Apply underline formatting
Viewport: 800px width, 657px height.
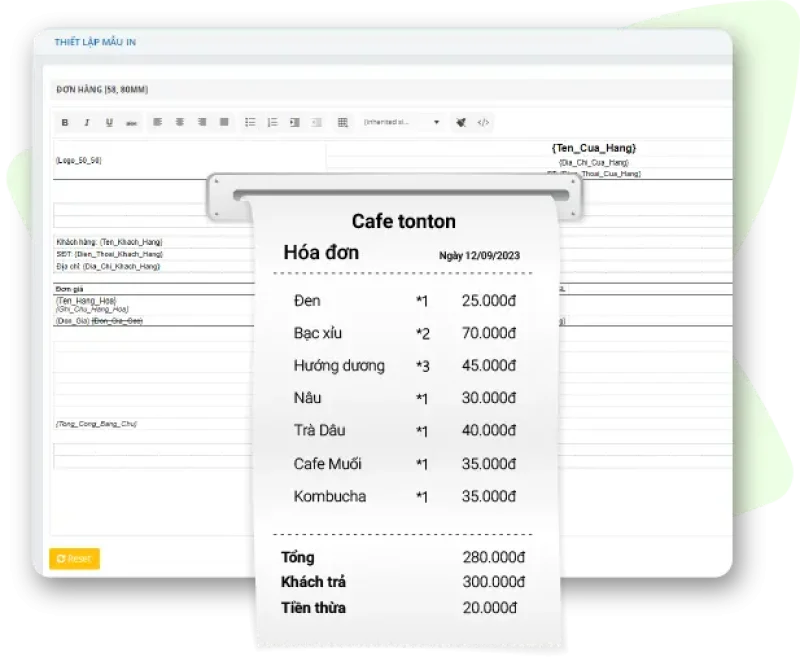(x=109, y=122)
